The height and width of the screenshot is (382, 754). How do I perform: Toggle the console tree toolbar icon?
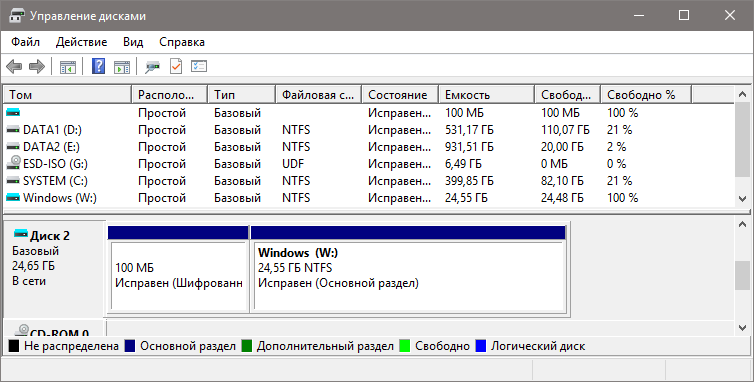[68, 66]
